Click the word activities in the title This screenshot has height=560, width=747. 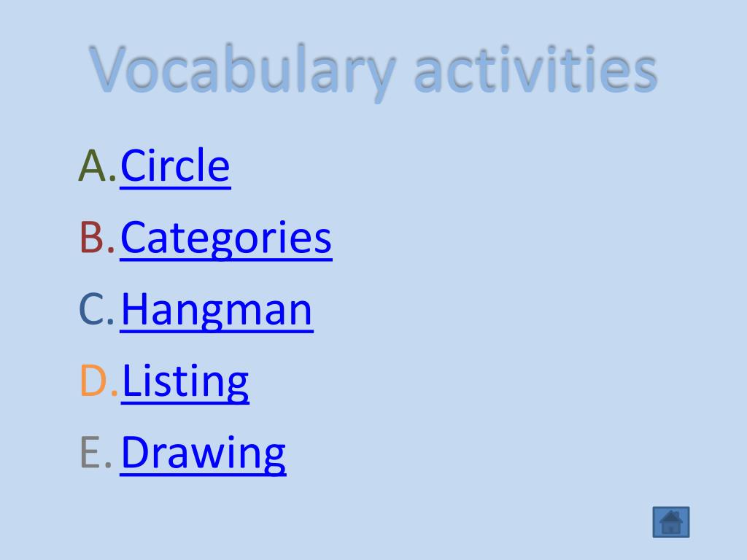coord(536,69)
